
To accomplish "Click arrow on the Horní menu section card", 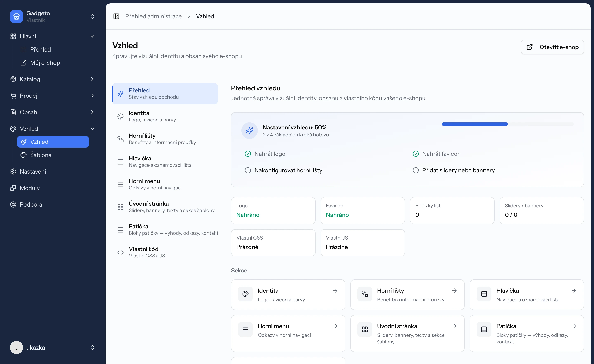I will click(335, 326).
